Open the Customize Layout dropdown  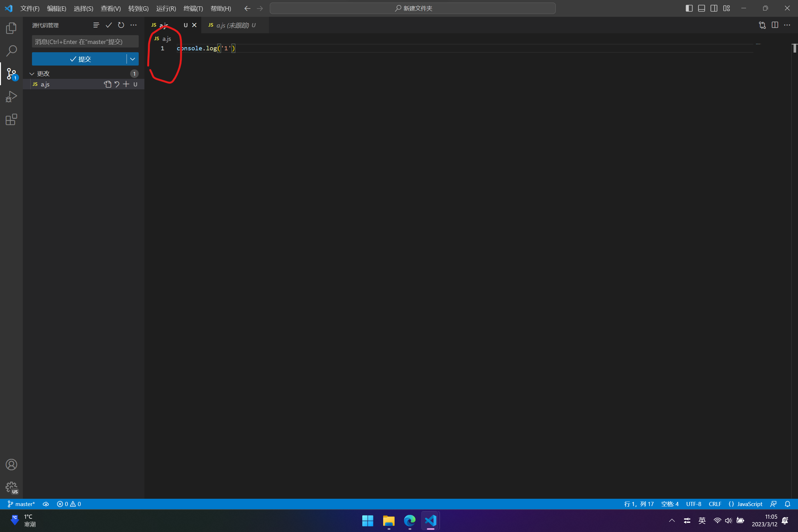[x=727, y=8]
